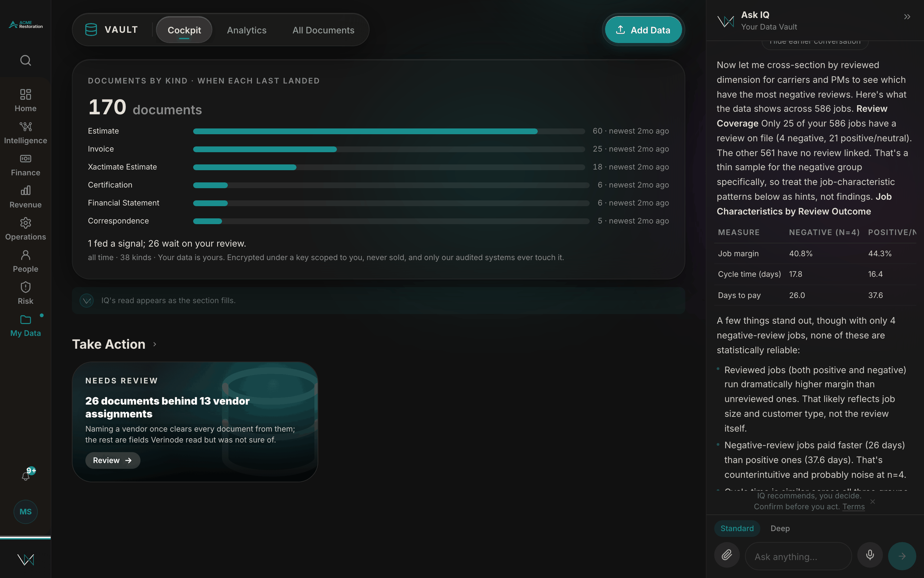The height and width of the screenshot is (578, 924).
Task: Click the Xactimate Estimate row label
Action: click(x=122, y=167)
